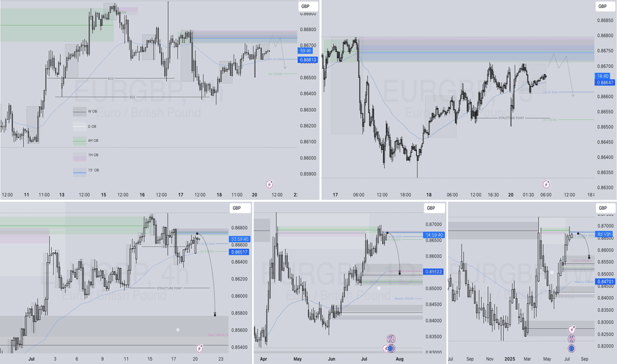Open GBP currency selector on 15-minute chart

pos(605,7)
